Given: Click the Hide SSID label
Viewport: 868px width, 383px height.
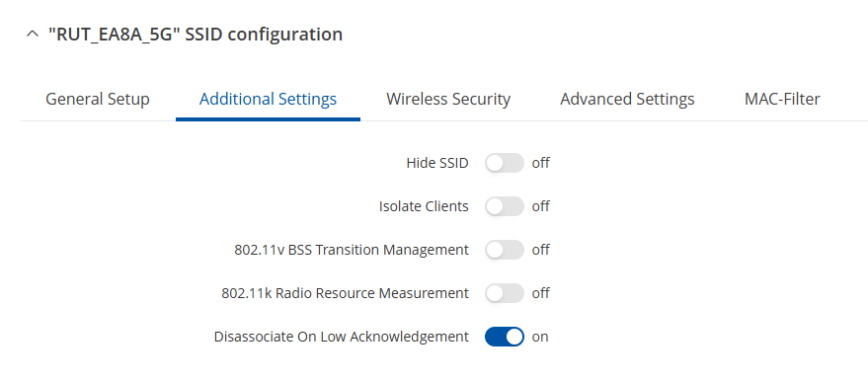Looking at the screenshot, I should click(437, 163).
